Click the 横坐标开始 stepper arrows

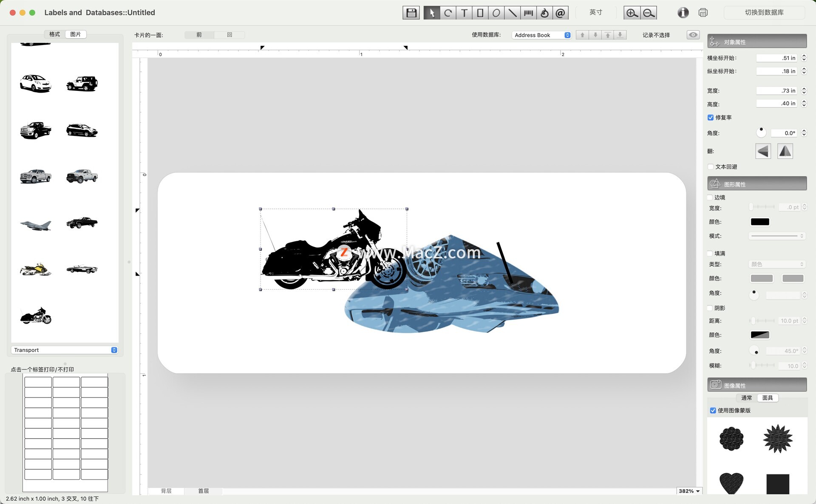point(804,58)
